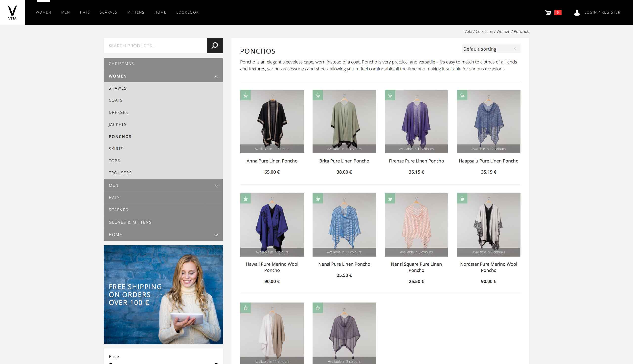Viewport: 633px width, 364px height.
Task: Add the white-beige poncho in the bottom row to cart
Action: tap(246, 308)
